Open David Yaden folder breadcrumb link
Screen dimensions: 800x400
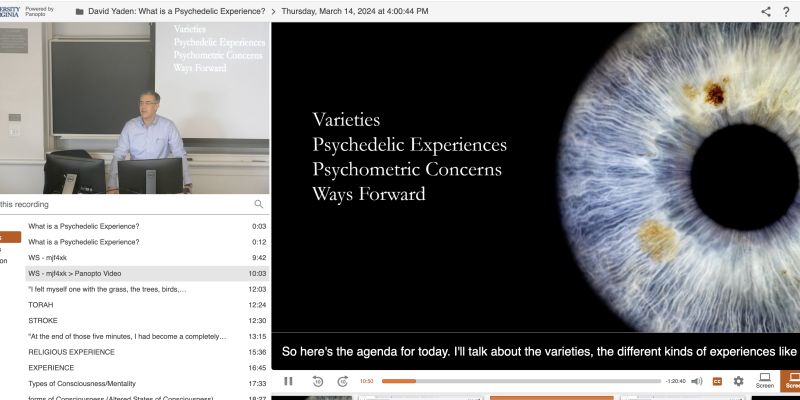(177, 11)
